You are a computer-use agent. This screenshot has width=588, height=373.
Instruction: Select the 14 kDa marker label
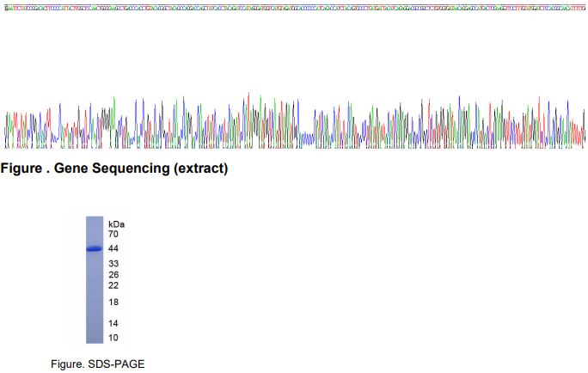tap(113, 323)
